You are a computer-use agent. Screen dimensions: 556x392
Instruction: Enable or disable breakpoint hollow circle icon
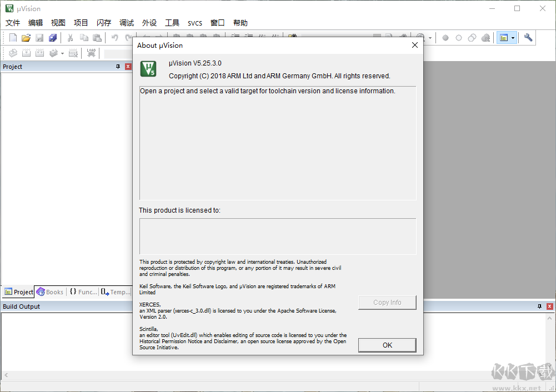459,38
